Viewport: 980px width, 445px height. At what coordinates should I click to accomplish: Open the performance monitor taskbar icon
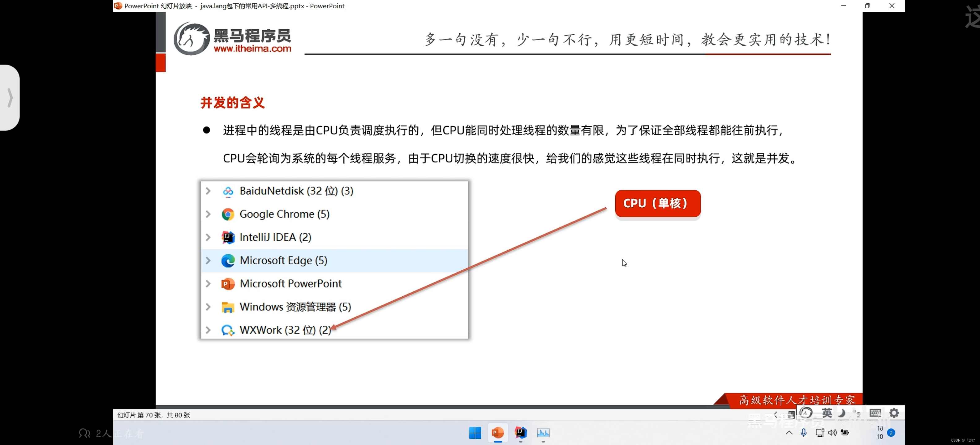543,432
